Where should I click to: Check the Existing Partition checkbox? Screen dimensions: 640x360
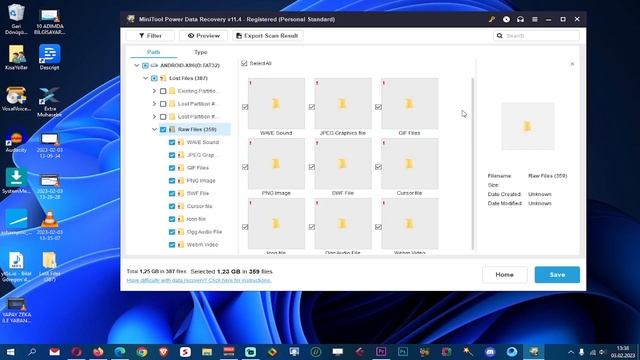point(163,91)
